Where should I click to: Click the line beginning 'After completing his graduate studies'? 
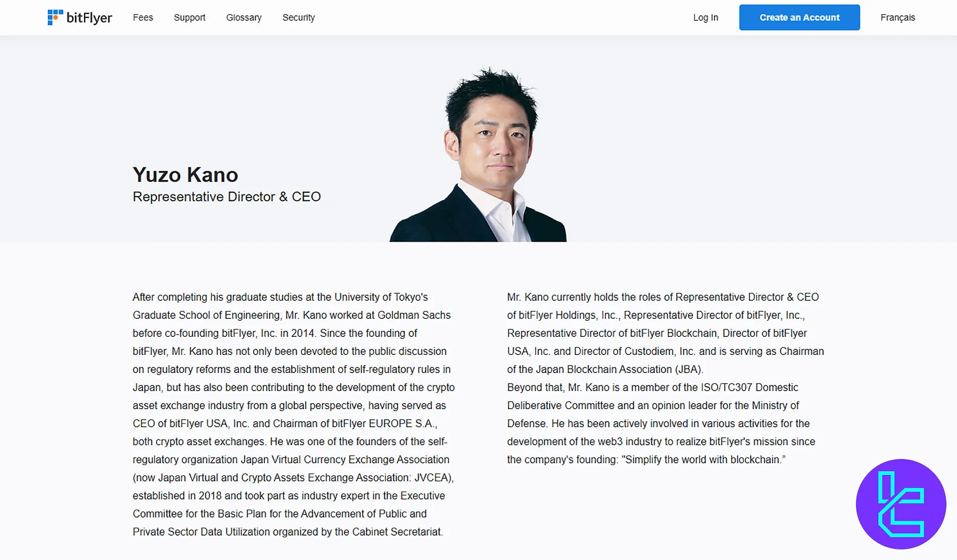coord(280,297)
